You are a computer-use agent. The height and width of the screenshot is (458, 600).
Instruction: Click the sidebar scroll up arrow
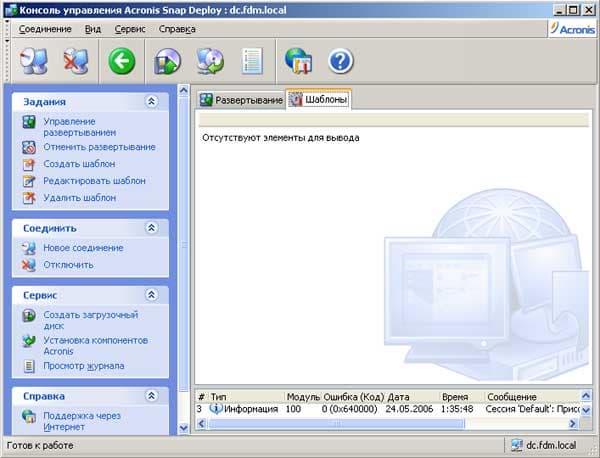[x=184, y=90]
